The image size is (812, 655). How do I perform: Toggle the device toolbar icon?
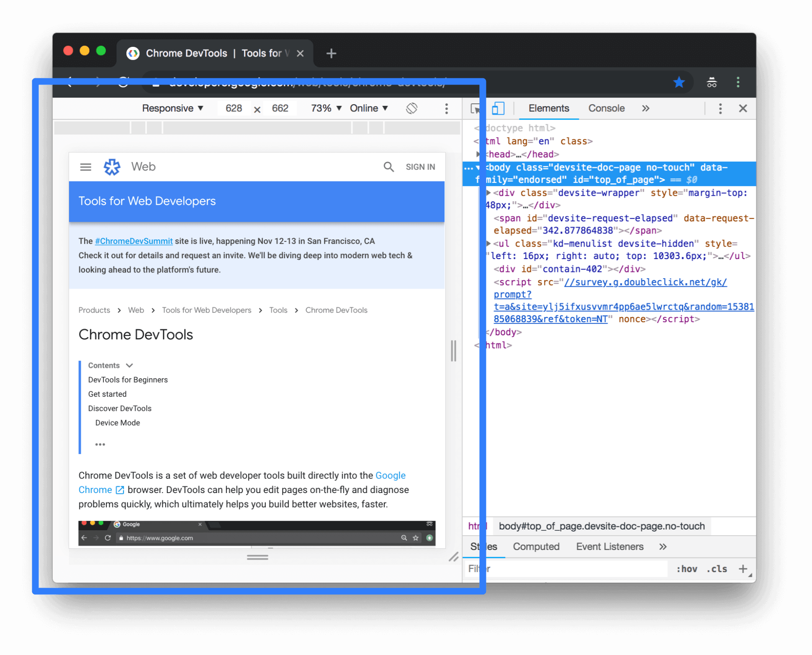498,108
